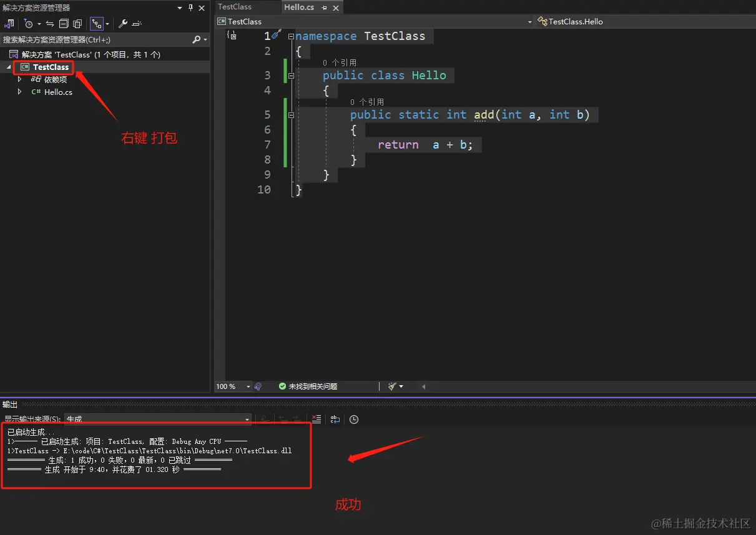Focus the Solution Explorer search box

click(x=96, y=39)
